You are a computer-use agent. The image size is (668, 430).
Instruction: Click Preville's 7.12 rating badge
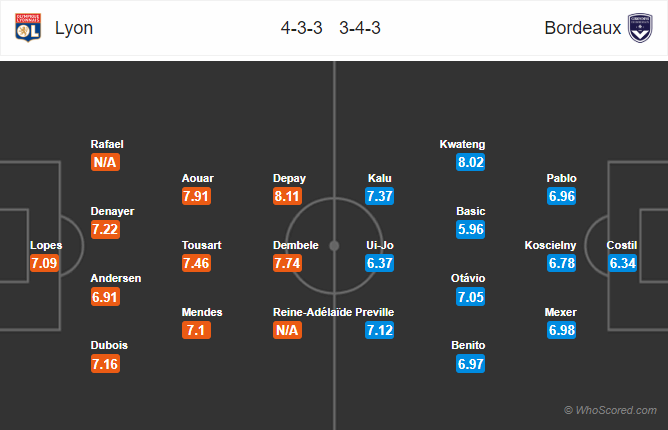379,330
